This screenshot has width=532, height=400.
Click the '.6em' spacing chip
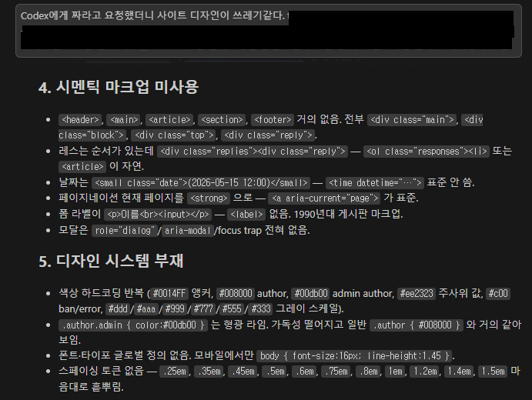point(304,372)
